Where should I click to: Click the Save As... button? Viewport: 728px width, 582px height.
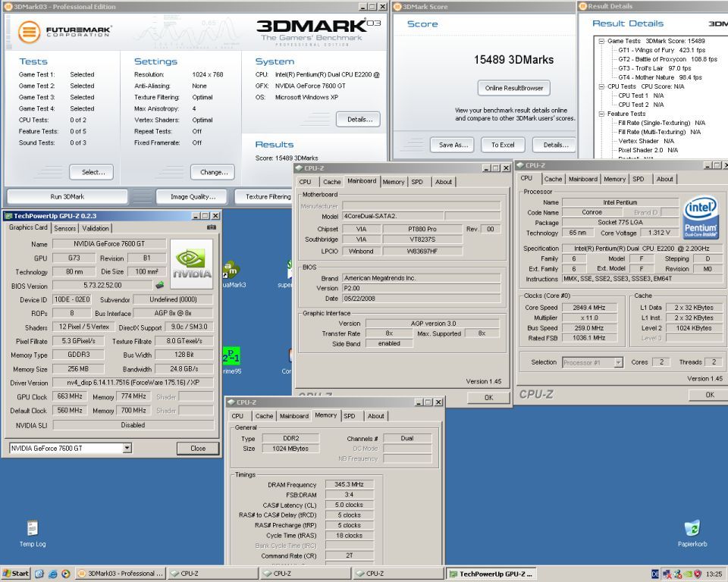[x=452, y=145]
